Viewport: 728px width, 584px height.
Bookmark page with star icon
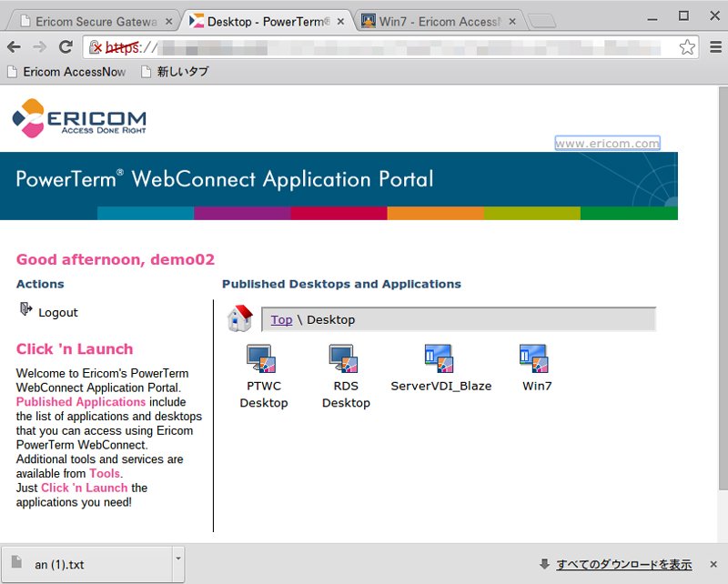click(x=687, y=47)
